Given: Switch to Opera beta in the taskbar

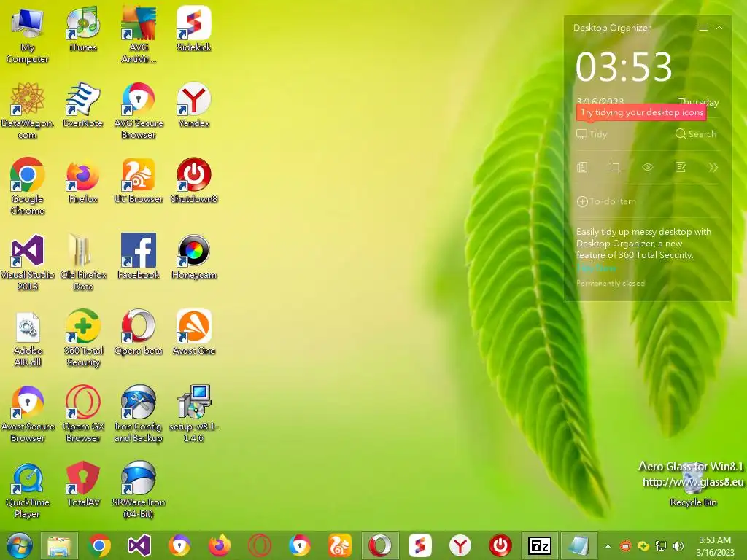Looking at the screenshot, I should coord(379,545).
